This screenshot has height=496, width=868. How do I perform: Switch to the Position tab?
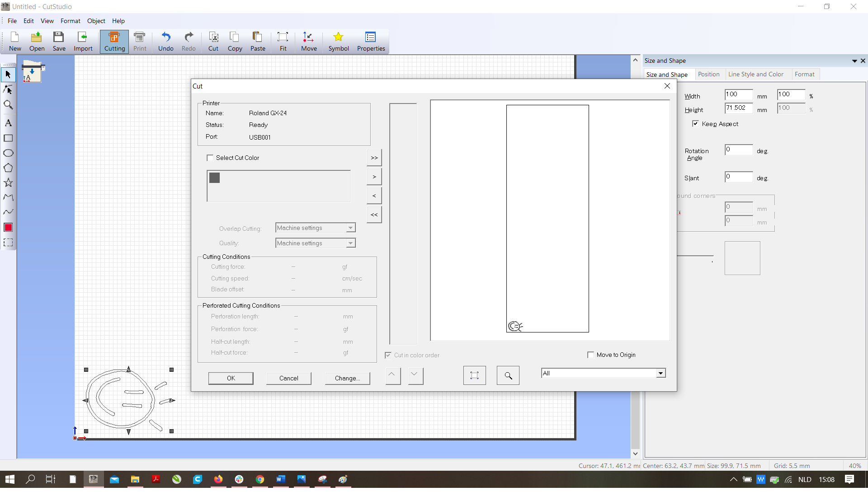click(708, 74)
